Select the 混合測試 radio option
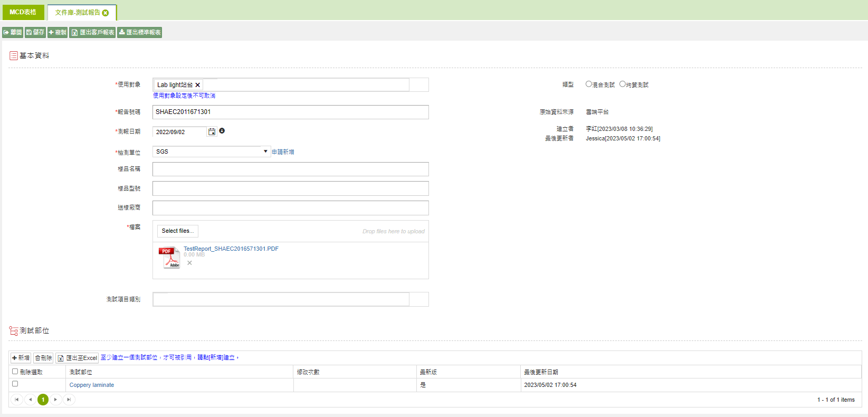 [x=589, y=84]
